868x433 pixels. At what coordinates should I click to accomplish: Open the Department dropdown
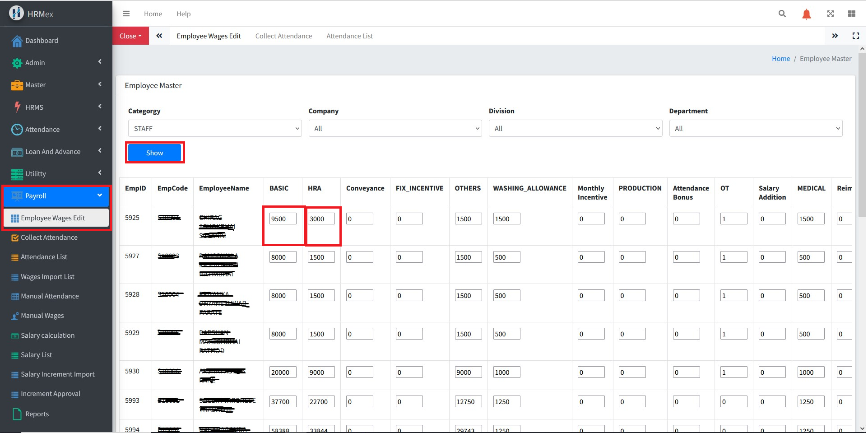pyautogui.click(x=755, y=129)
